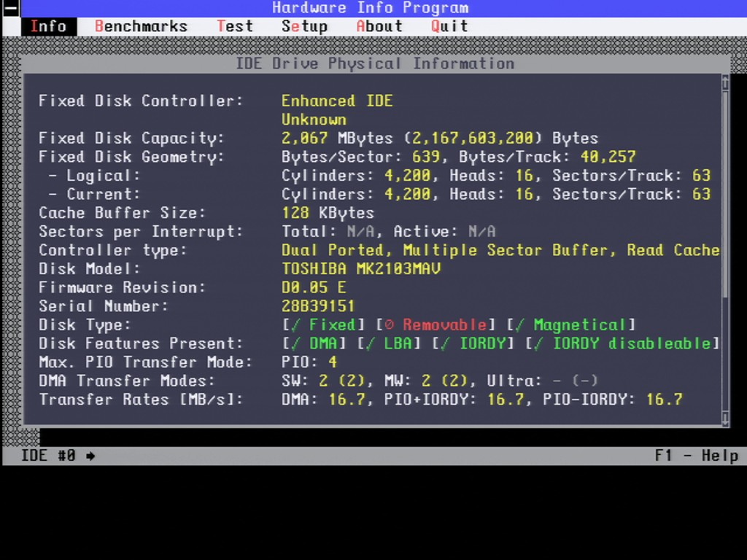This screenshot has width=747, height=560.
Task: Click F1 - Help in status bar
Action: pos(697,456)
